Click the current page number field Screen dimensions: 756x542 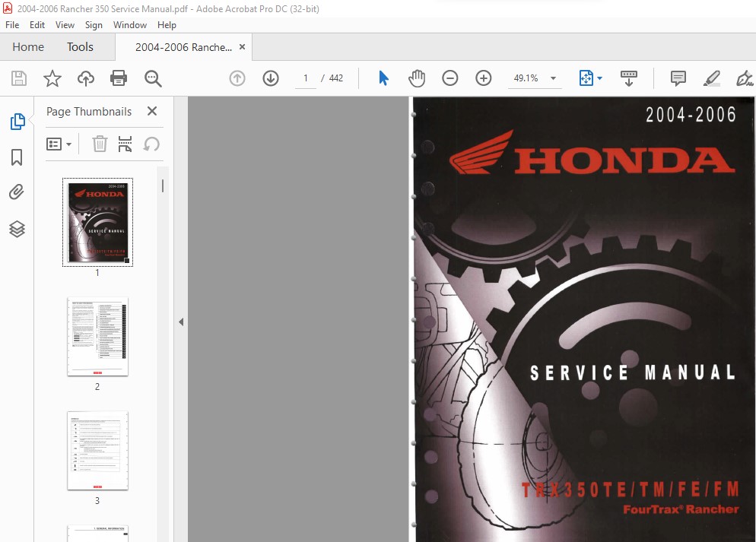[x=306, y=78]
